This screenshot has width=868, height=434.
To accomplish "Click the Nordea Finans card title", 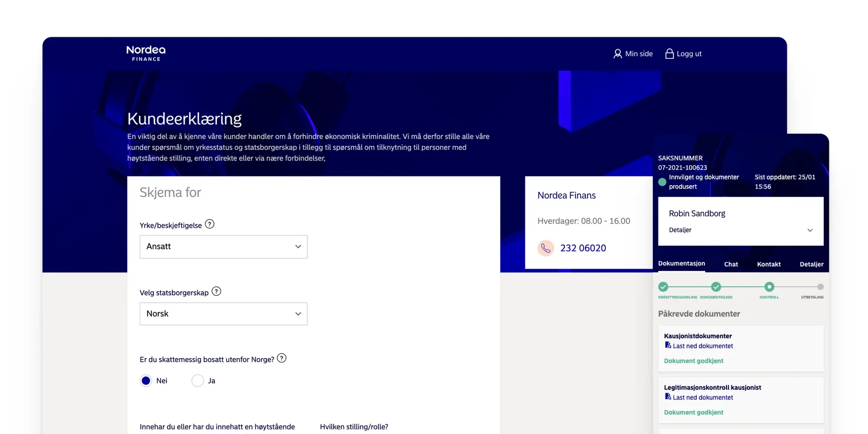I will (566, 196).
